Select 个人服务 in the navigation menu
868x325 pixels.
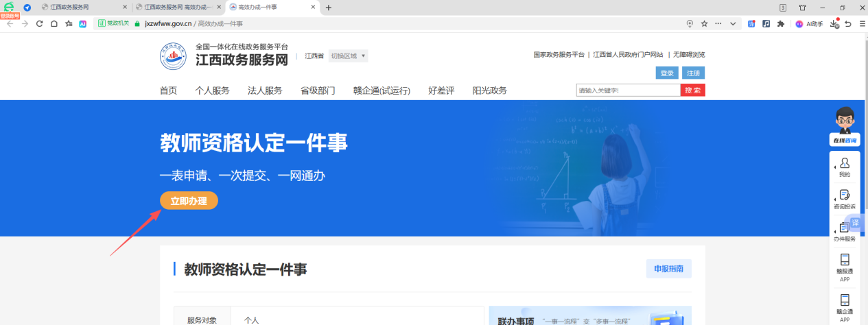pyautogui.click(x=212, y=91)
